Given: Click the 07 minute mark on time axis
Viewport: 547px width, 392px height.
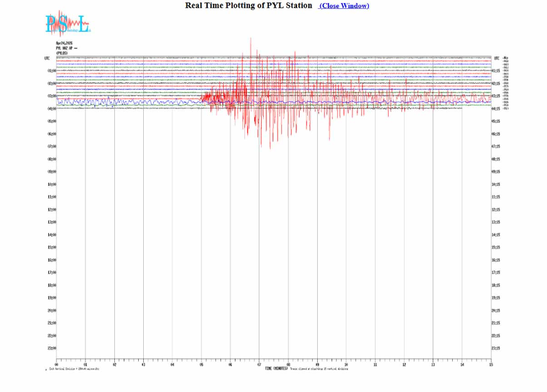Looking at the screenshot, I should click(259, 364).
